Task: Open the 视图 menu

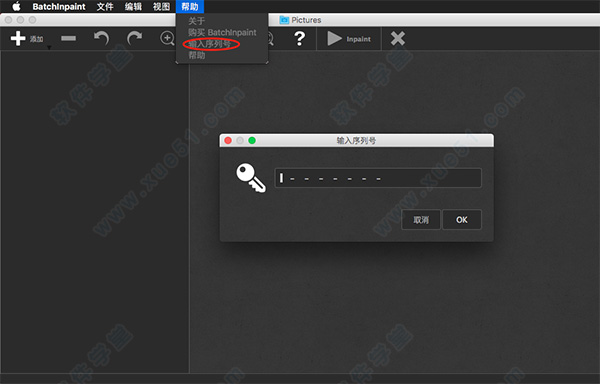Action: pyautogui.click(x=161, y=7)
